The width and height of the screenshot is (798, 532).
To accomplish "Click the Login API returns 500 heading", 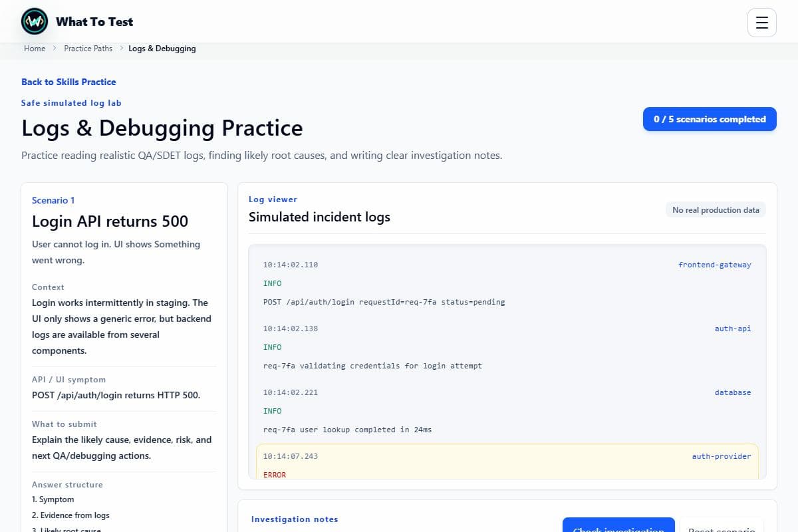I will [110, 221].
